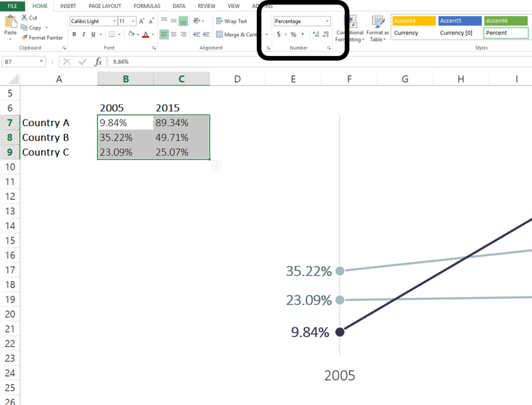Apply percent style format
532x405 pixels.
(294, 34)
